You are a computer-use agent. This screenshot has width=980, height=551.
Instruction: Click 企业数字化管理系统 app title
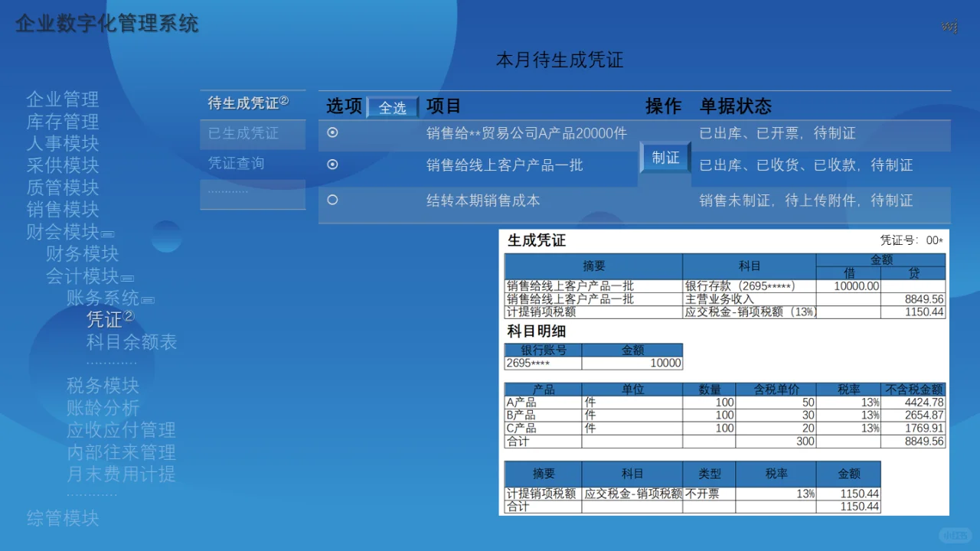107,24
